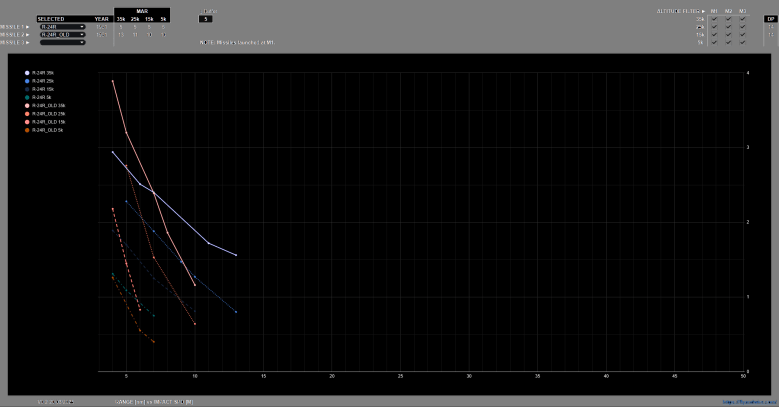Toggle the 15k altitude checkbox for M1
Viewport: 779px width, 407px height.
click(714, 35)
